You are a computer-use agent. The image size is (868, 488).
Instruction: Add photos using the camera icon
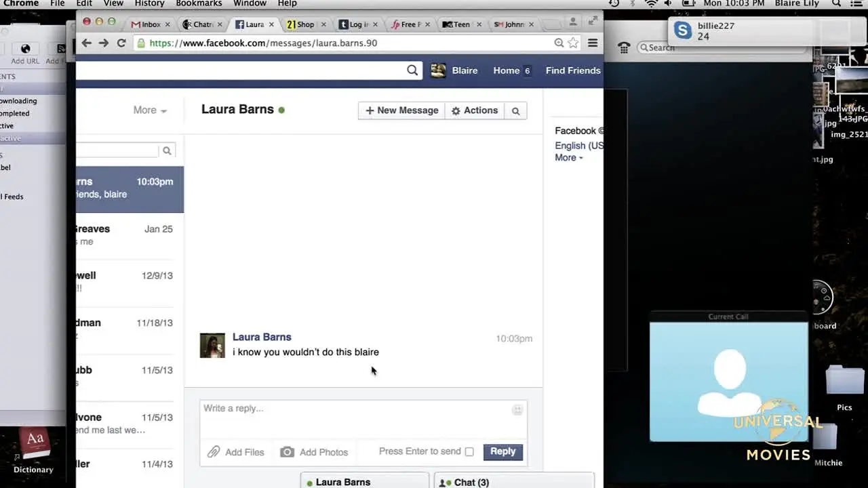pos(287,452)
